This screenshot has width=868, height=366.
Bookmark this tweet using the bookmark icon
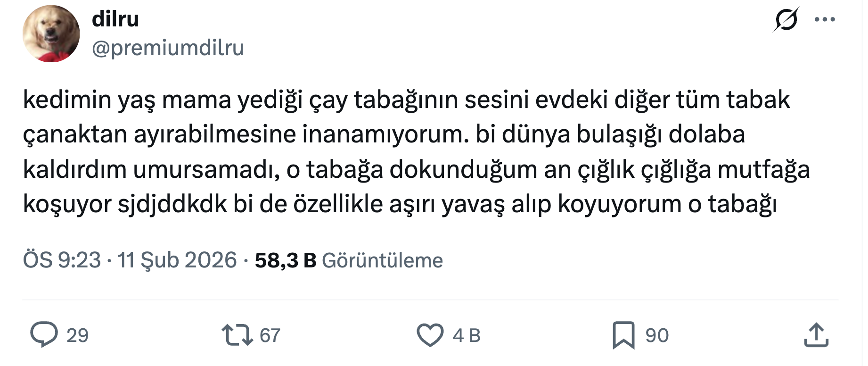(x=623, y=335)
